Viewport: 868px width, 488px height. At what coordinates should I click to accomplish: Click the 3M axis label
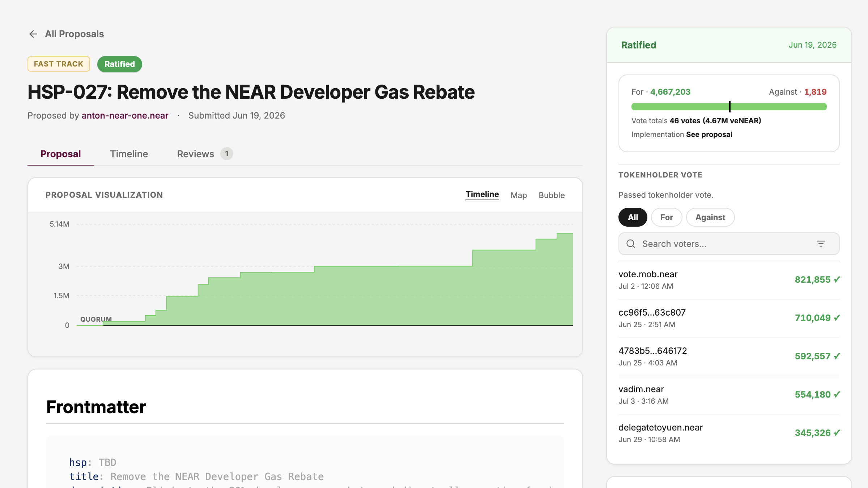[x=64, y=266]
